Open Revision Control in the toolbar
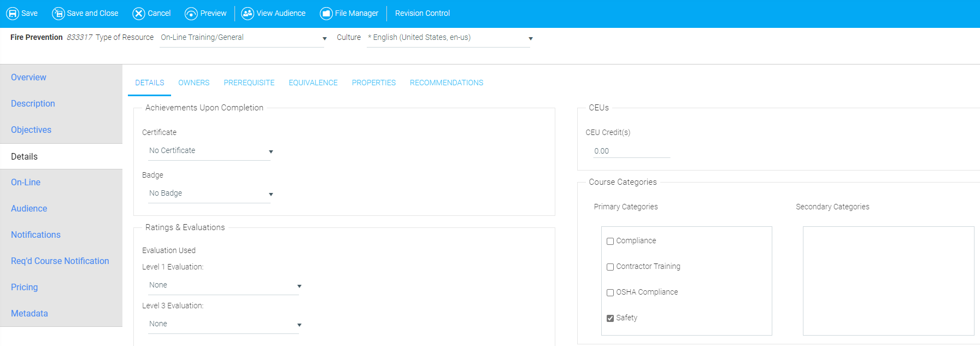The width and height of the screenshot is (980, 346). tap(422, 13)
